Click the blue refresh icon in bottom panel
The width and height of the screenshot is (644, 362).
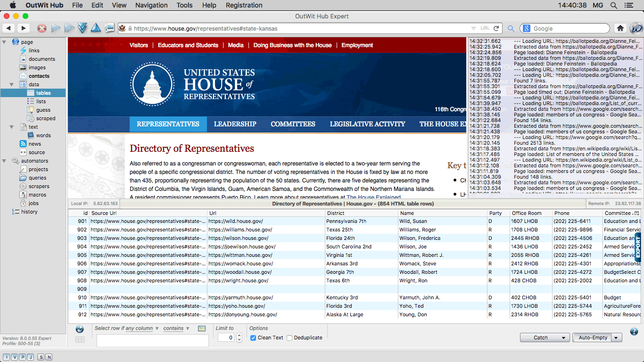click(80, 329)
